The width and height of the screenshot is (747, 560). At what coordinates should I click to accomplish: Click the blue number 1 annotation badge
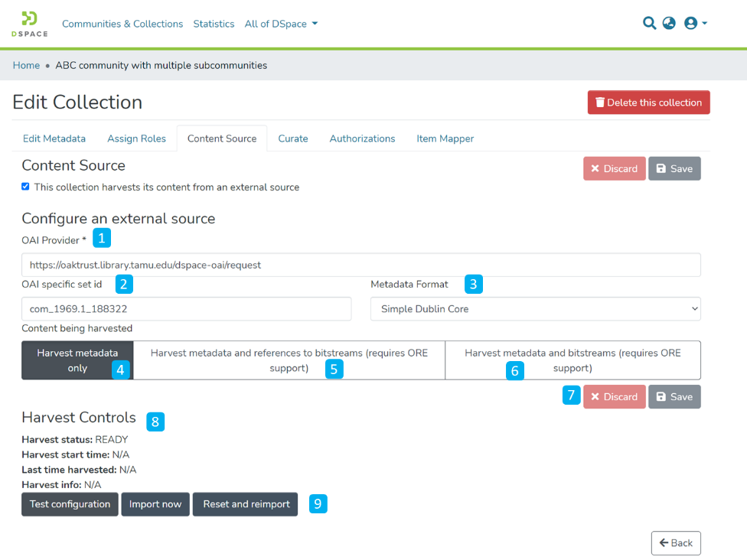[x=102, y=238]
